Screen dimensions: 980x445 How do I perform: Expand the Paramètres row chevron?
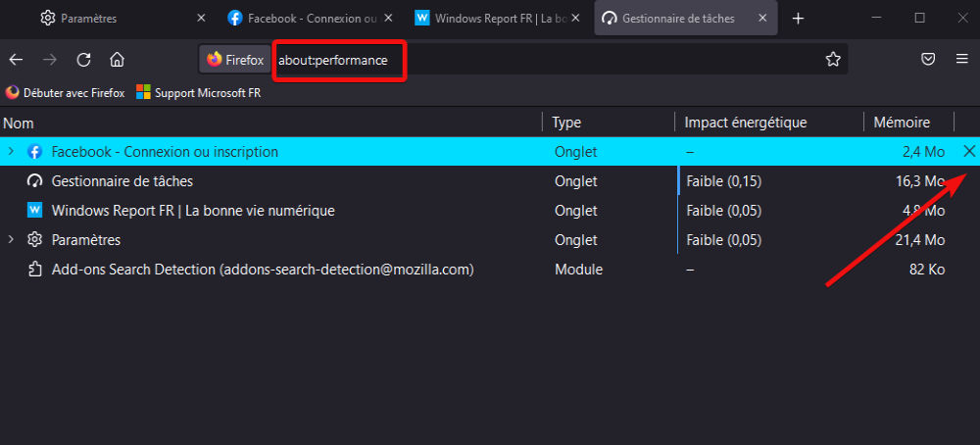pos(11,239)
